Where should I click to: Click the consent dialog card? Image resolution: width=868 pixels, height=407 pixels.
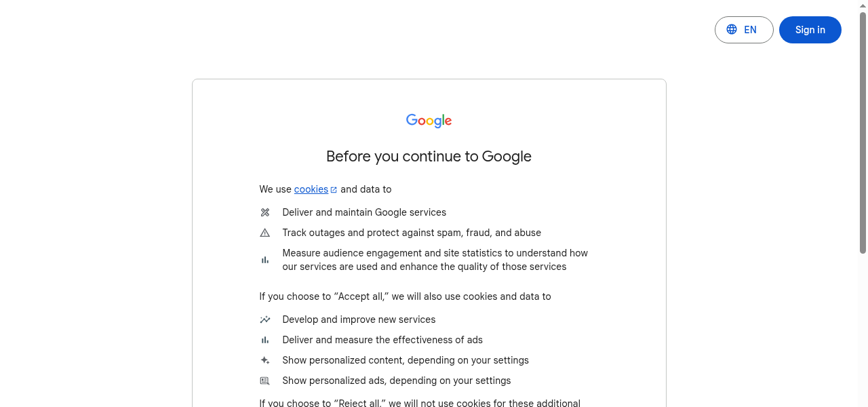(x=429, y=244)
